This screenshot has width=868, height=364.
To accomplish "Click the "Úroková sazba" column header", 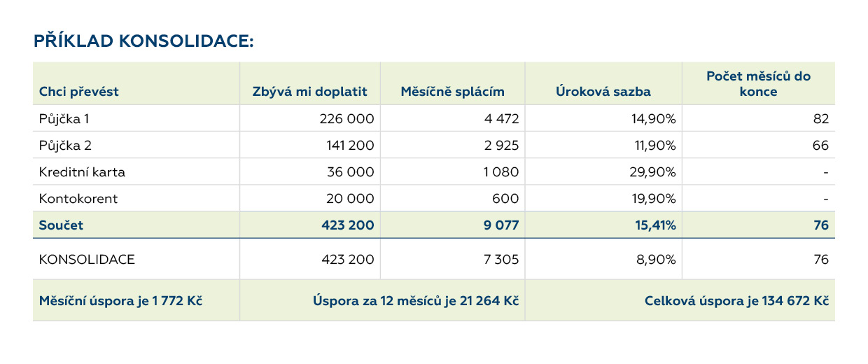I will [603, 92].
